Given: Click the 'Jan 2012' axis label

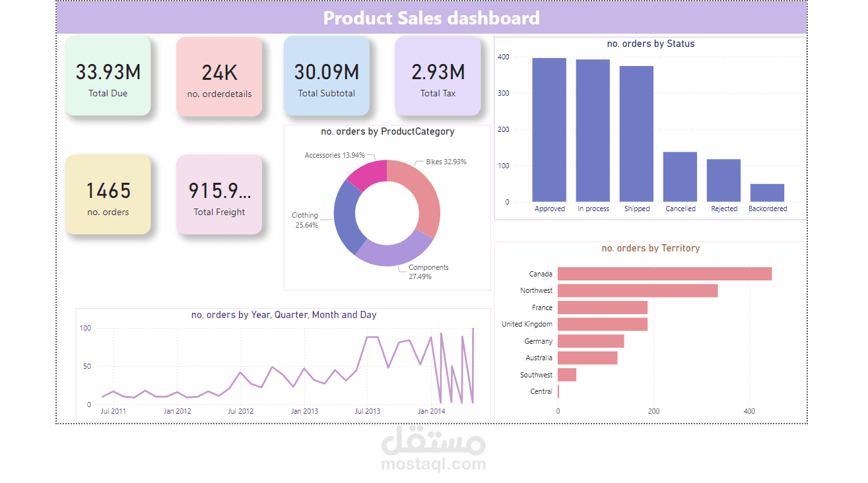Looking at the screenshot, I should pos(178,411).
